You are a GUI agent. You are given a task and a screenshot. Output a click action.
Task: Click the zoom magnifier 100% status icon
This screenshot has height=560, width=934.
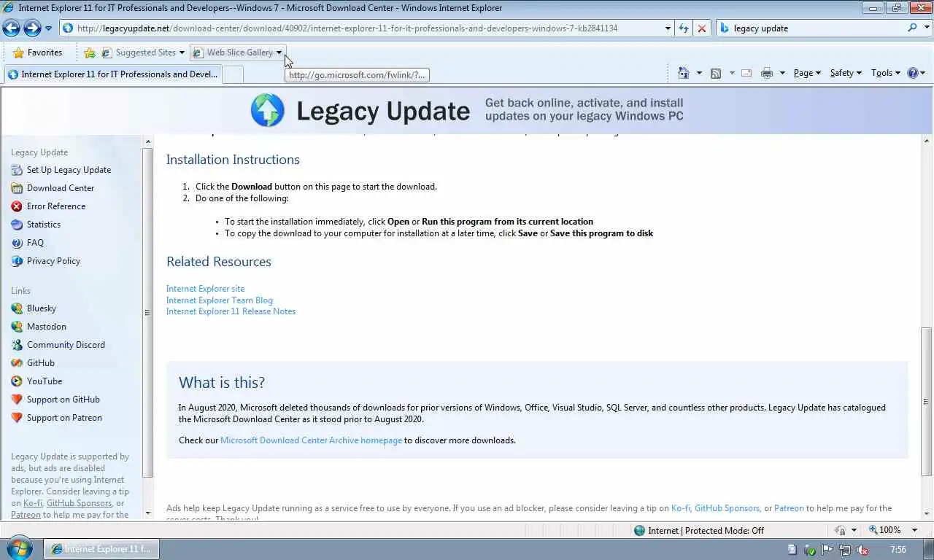coord(873,530)
